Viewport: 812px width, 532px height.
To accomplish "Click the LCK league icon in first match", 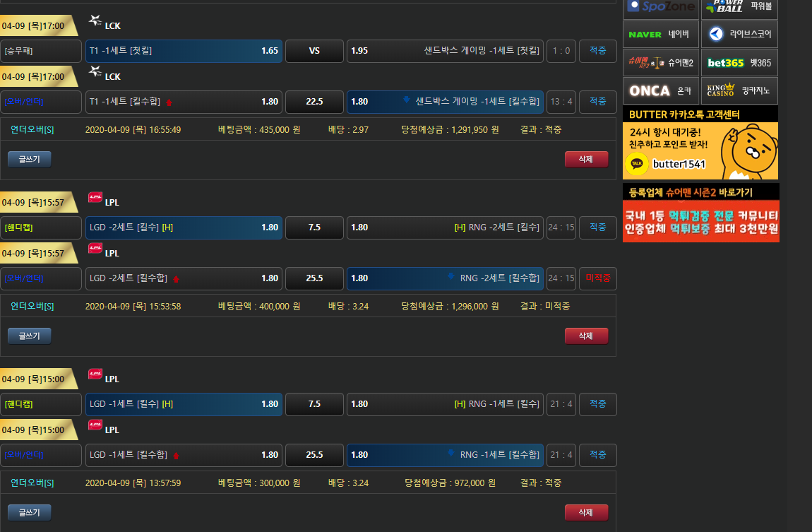I will click(95, 22).
